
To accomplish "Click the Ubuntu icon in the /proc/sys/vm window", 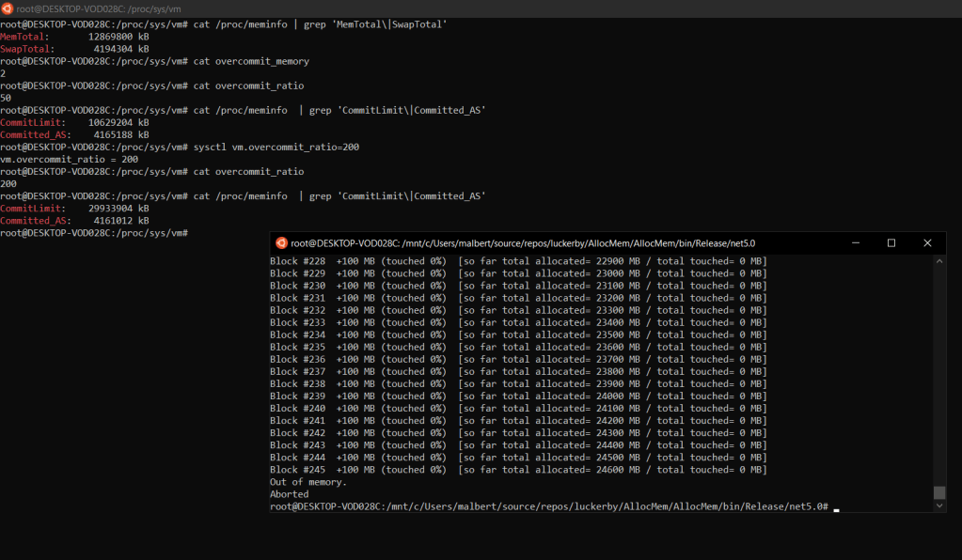I will click(x=8, y=8).
